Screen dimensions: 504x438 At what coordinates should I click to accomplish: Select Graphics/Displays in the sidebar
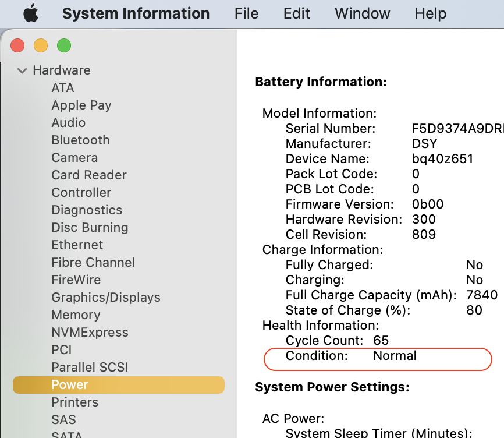click(106, 297)
